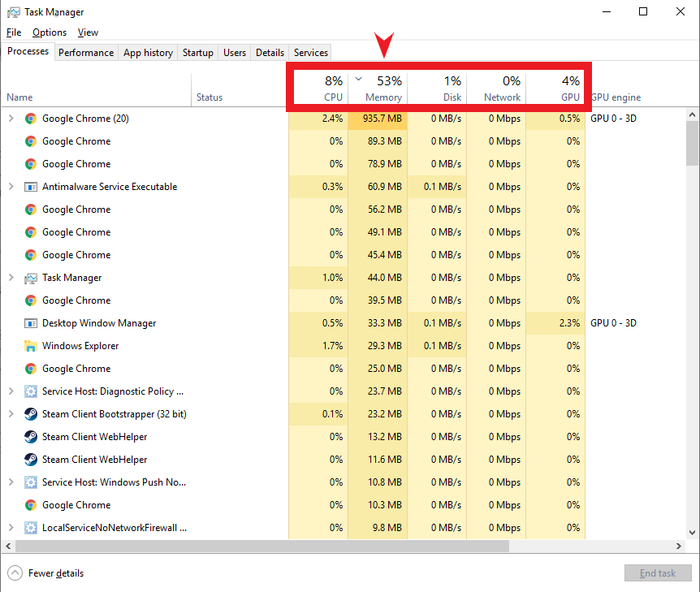The width and height of the screenshot is (700, 592).
Task: Switch to the App history tab
Action: click(x=149, y=53)
